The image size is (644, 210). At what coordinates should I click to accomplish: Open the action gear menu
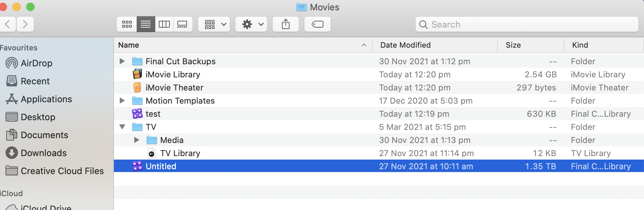tap(251, 24)
